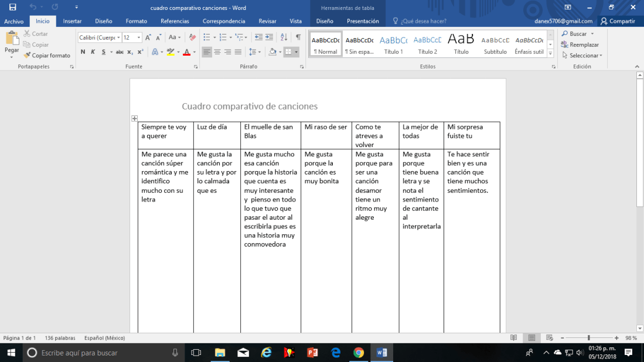Apply center paragraph alignment
644x362 pixels.
coord(217,52)
